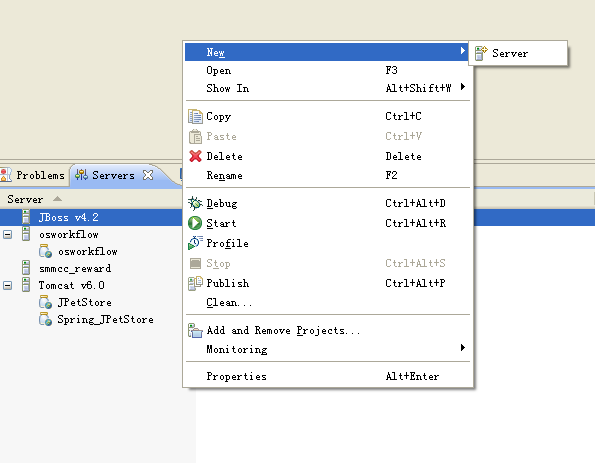
Task: Collapse the Tomcat v6.0 server node
Action: pos(7,285)
